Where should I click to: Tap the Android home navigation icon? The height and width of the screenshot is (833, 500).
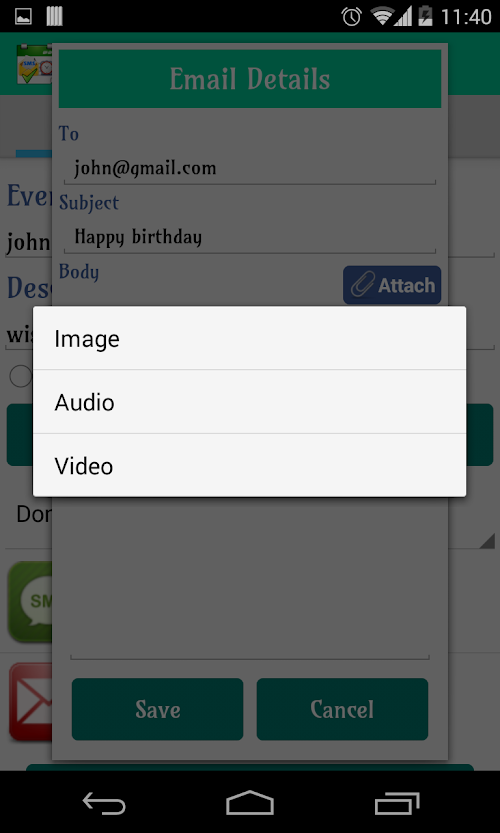[250, 803]
